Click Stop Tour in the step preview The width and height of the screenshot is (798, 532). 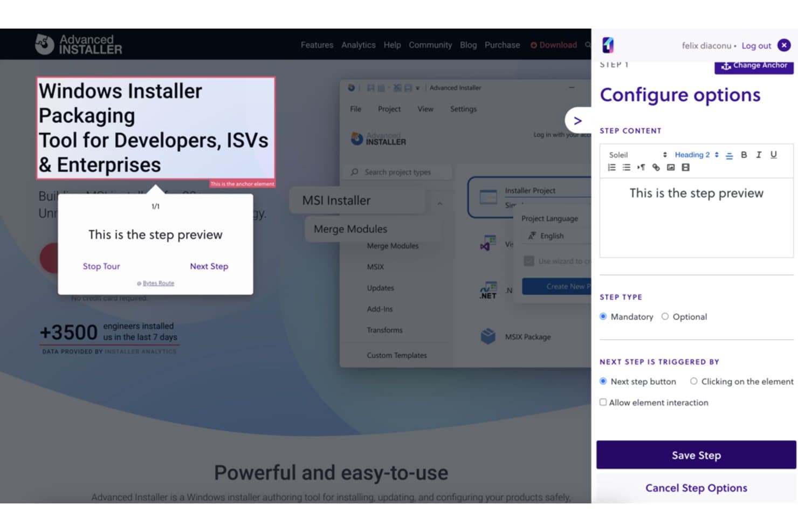click(101, 266)
